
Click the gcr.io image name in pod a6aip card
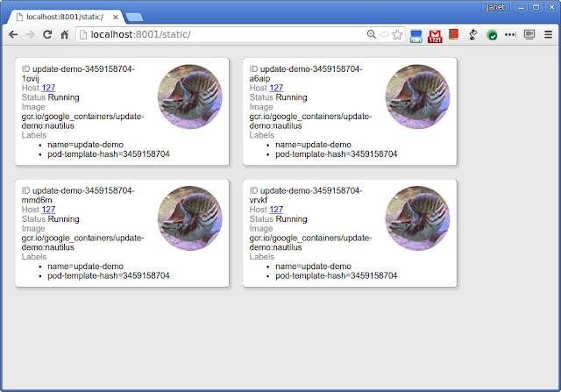click(x=310, y=121)
